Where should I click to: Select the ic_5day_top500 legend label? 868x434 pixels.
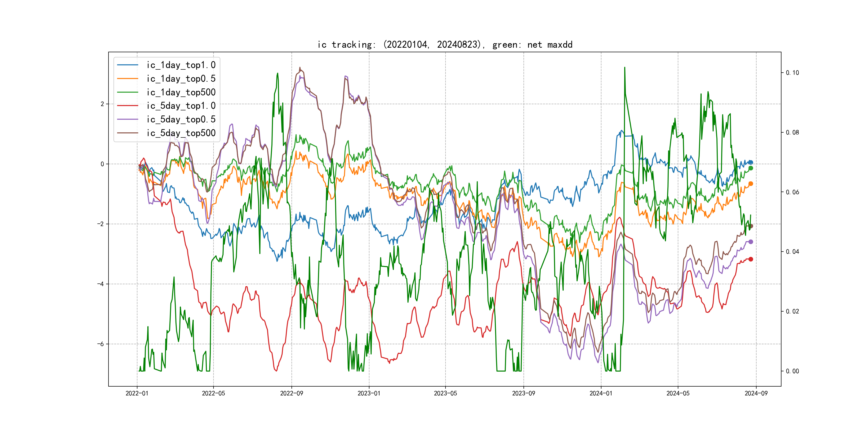click(x=181, y=133)
